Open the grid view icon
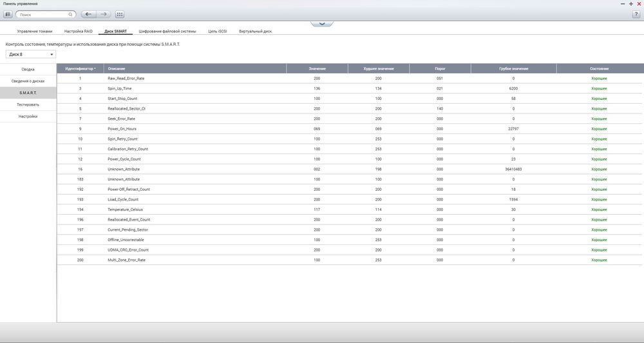The height and width of the screenshot is (343, 644). [x=120, y=14]
